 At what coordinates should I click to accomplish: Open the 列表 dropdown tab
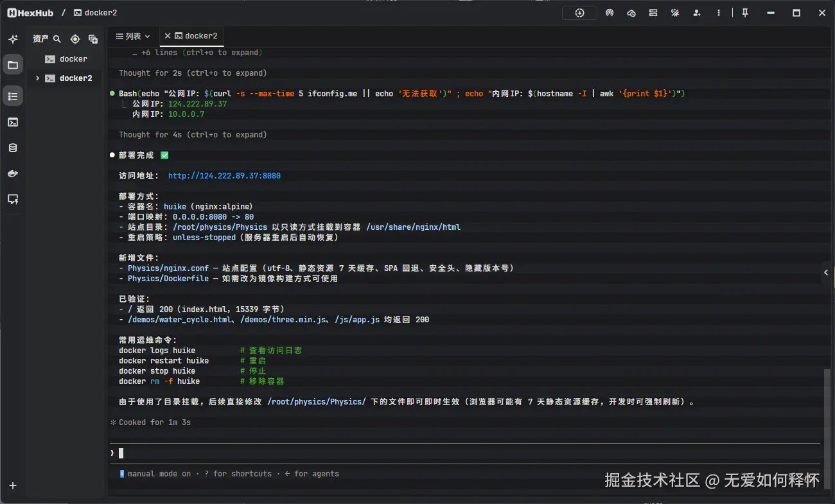point(133,37)
